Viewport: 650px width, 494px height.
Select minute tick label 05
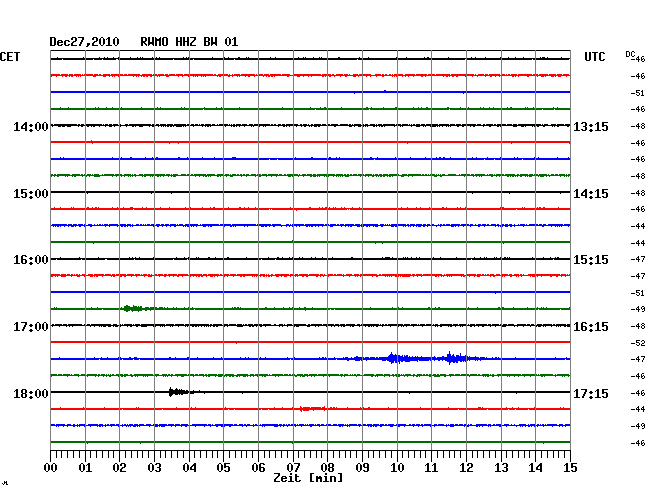pos(223,468)
